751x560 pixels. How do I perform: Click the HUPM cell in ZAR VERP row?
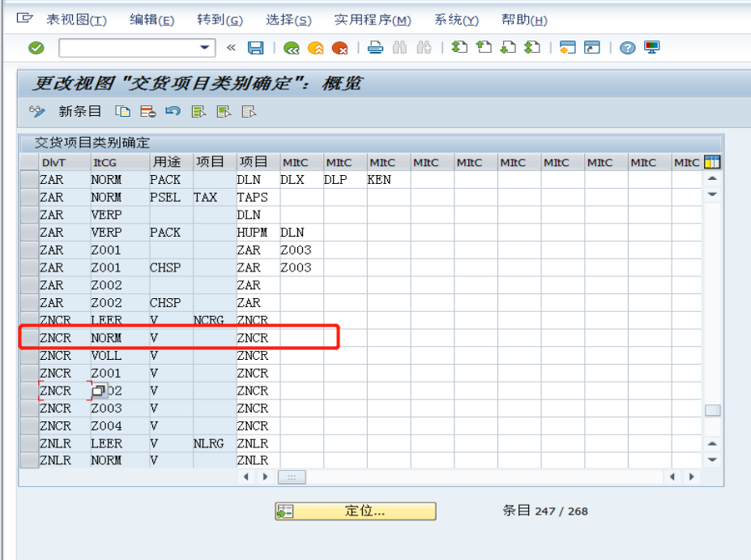[x=258, y=233]
